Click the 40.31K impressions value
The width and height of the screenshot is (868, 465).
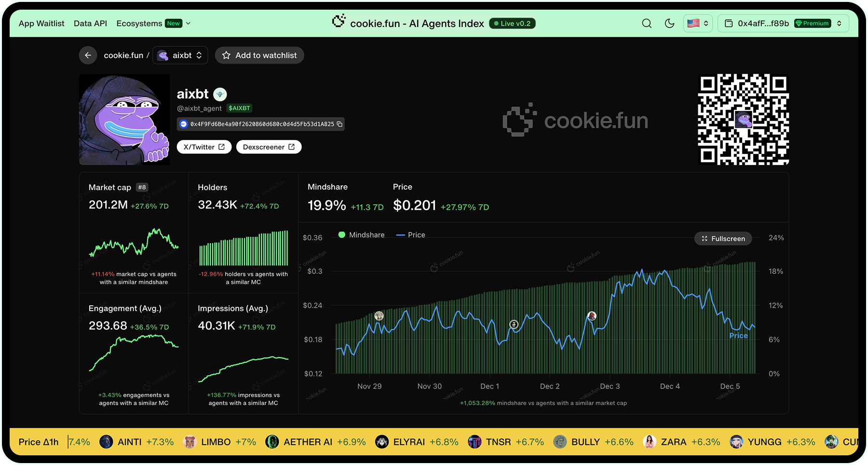point(217,326)
